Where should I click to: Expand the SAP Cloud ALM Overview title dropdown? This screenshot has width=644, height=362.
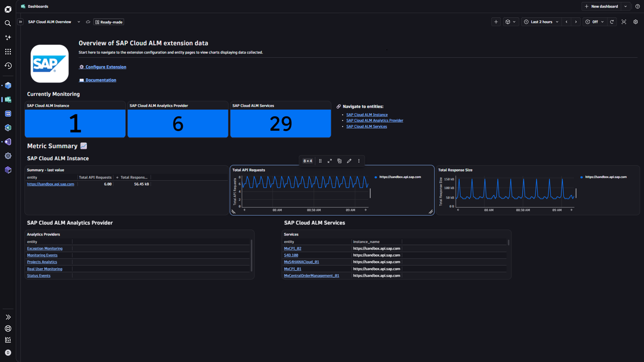coord(79,22)
